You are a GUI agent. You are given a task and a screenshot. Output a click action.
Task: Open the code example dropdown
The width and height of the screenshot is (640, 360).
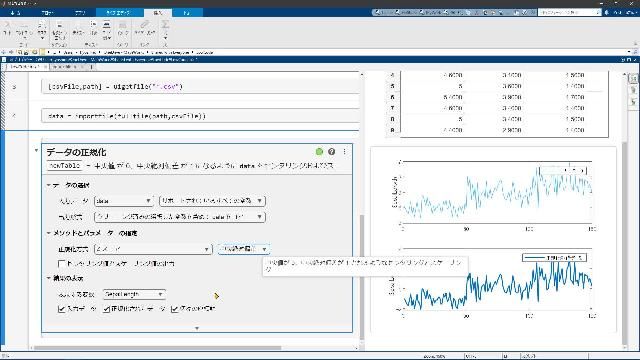coord(107,30)
